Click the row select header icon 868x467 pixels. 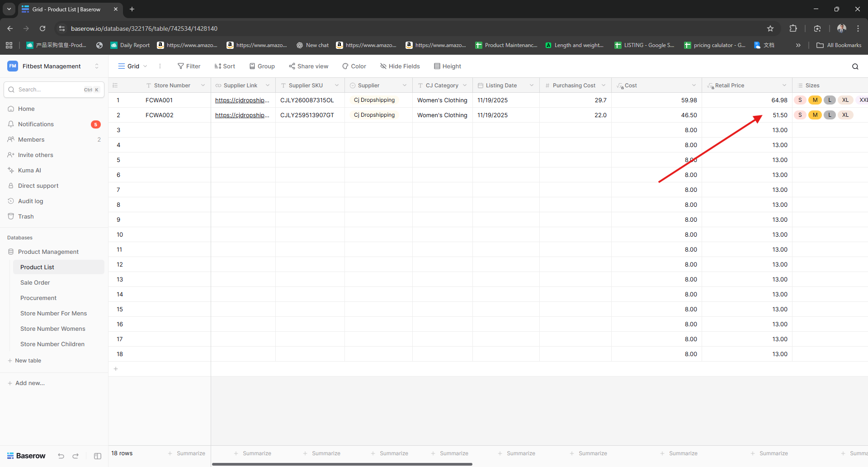tap(115, 86)
